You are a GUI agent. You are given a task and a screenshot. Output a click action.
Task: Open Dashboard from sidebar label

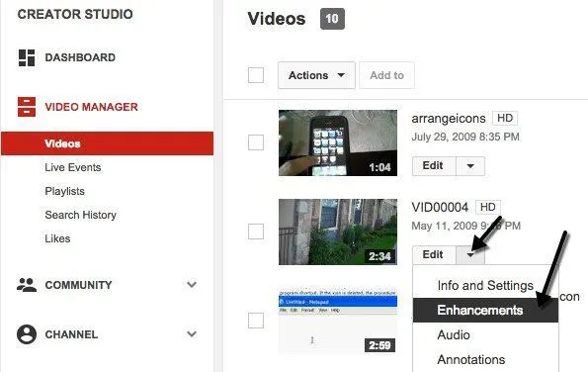(x=80, y=57)
